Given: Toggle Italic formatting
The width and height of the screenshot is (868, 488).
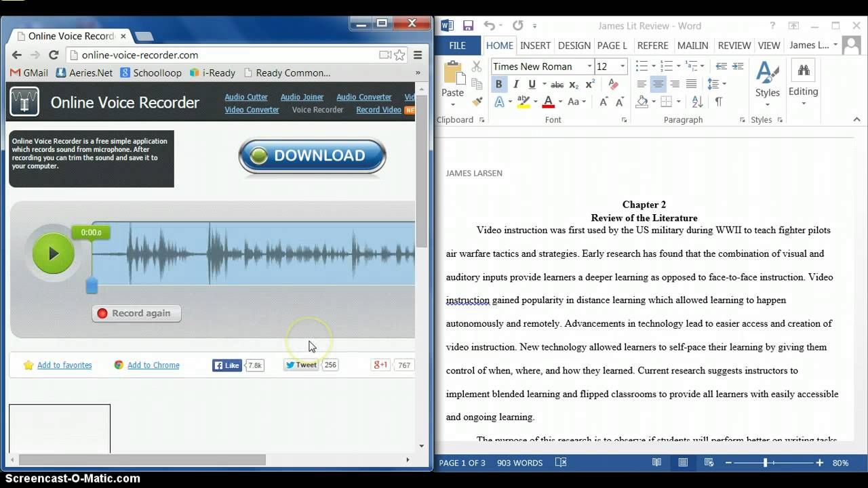Looking at the screenshot, I should pos(515,84).
